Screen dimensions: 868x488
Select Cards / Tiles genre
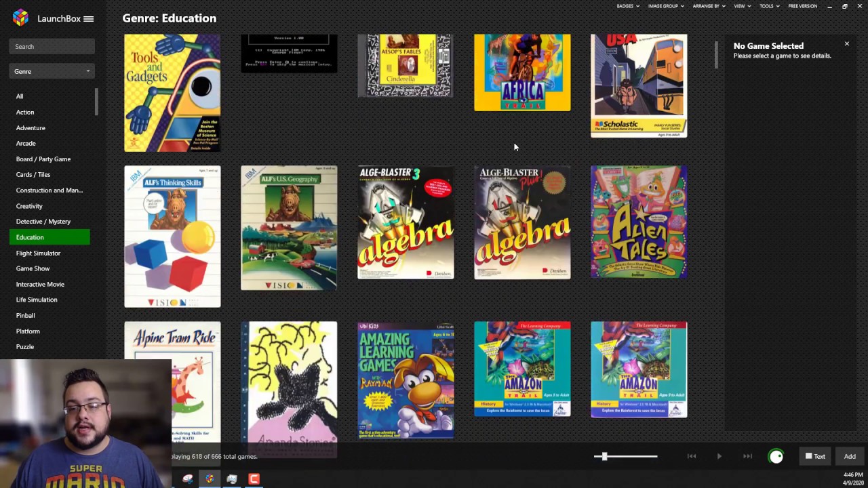[33, 174]
